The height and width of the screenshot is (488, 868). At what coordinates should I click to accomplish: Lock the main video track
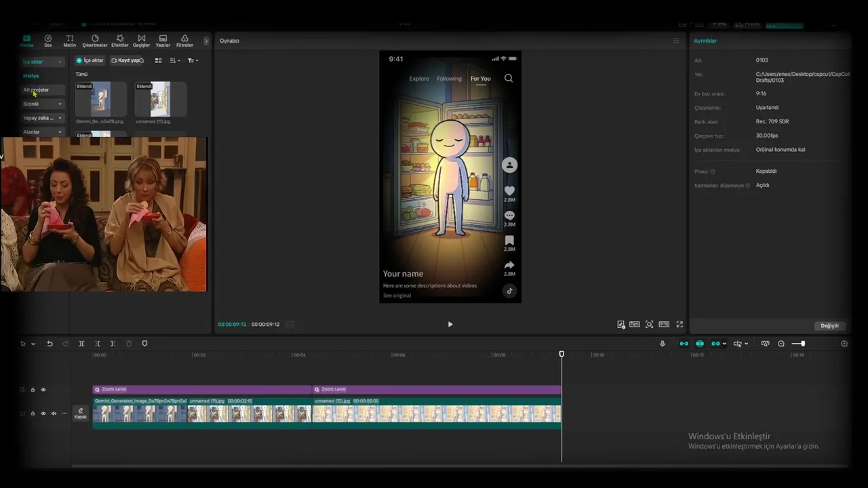point(33,413)
